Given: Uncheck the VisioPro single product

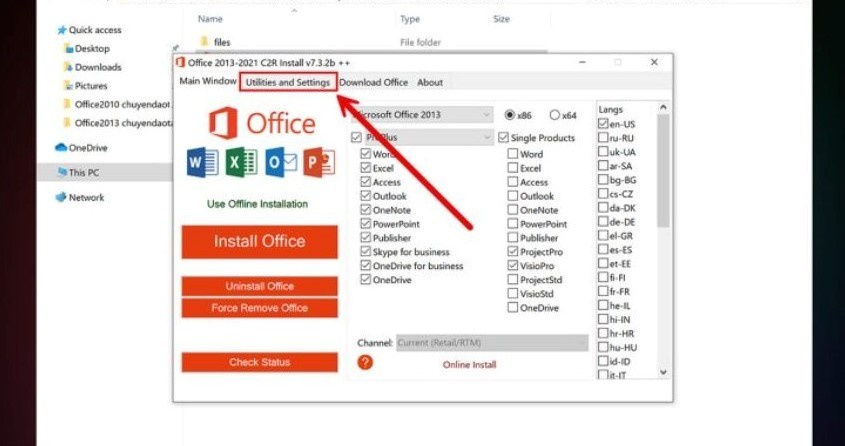Looking at the screenshot, I should pyautogui.click(x=512, y=266).
